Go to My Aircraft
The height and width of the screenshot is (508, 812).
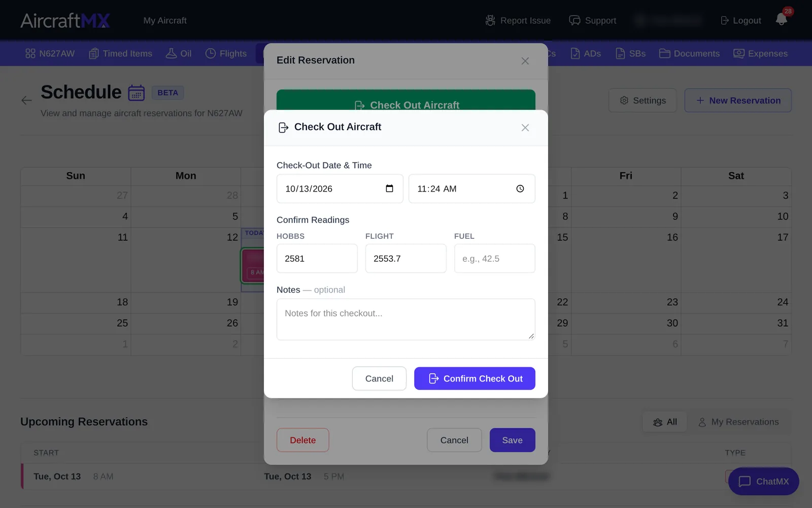coord(165,20)
